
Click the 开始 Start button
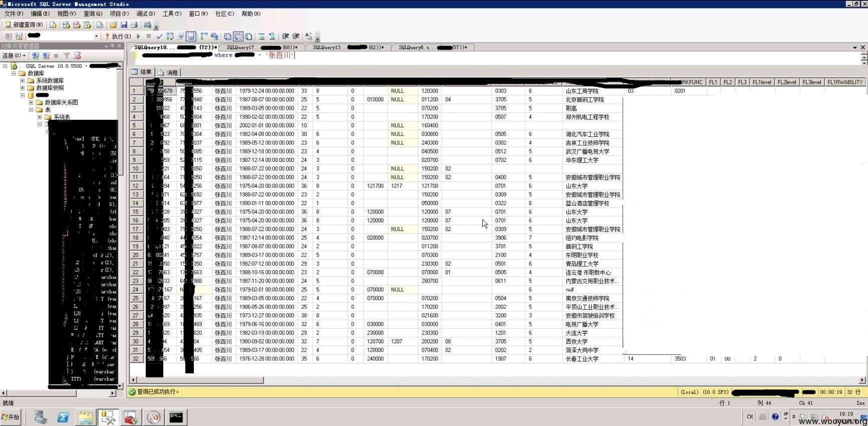click(11, 417)
